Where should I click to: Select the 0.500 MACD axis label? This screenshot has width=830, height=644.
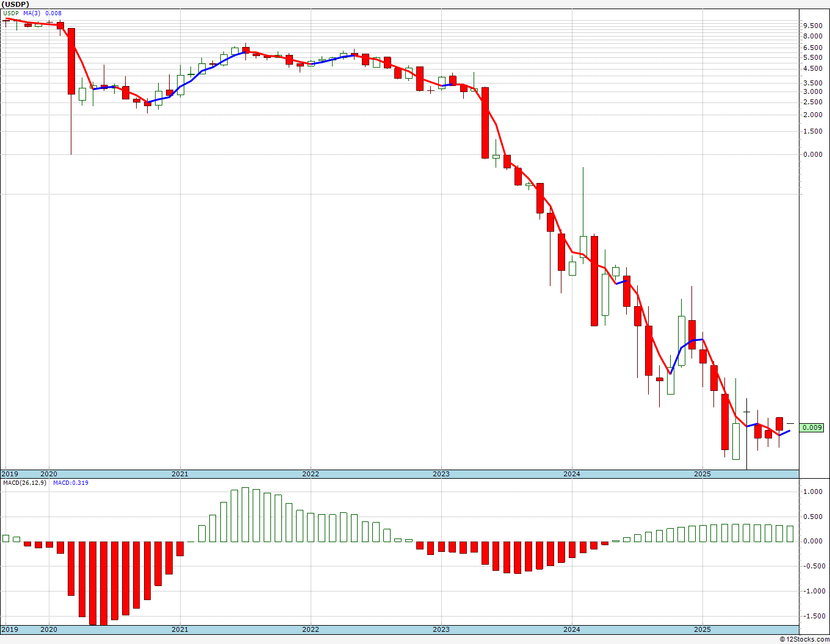pos(813,517)
